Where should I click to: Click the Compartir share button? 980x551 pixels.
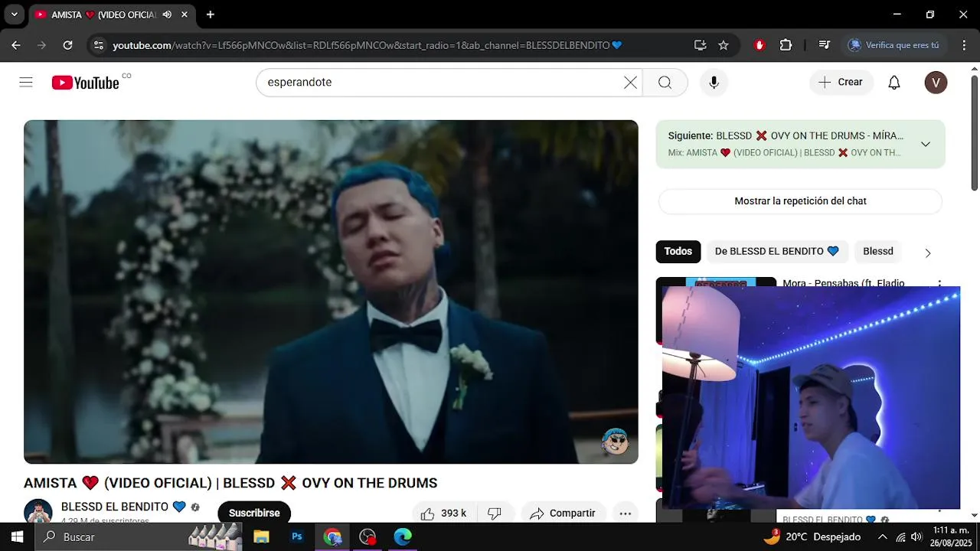click(563, 513)
